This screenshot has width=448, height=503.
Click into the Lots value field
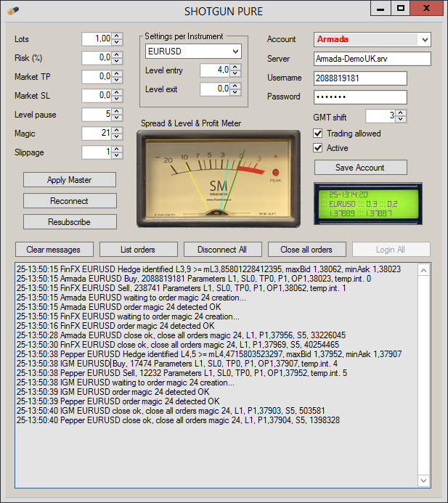(97, 39)
